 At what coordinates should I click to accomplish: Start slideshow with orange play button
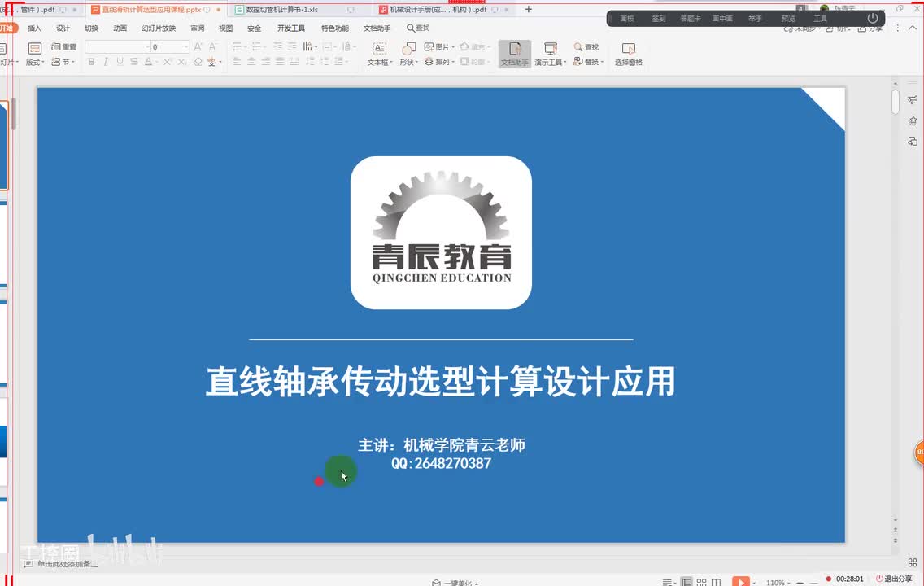coord(741,581)
